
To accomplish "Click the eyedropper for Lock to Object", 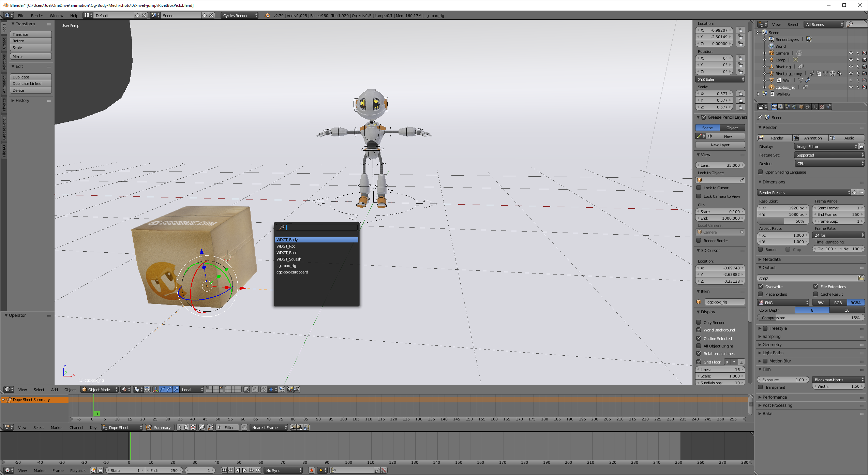I will (742, 180).
